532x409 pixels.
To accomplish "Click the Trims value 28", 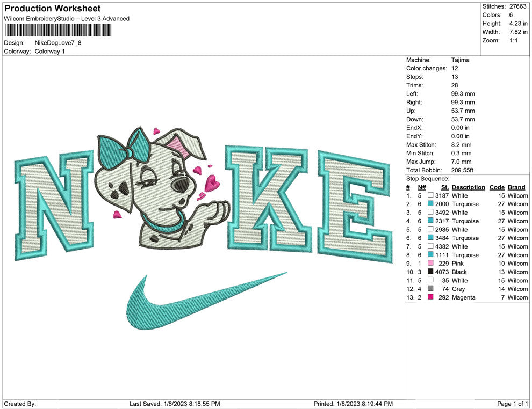I will [x=455, y=85].
